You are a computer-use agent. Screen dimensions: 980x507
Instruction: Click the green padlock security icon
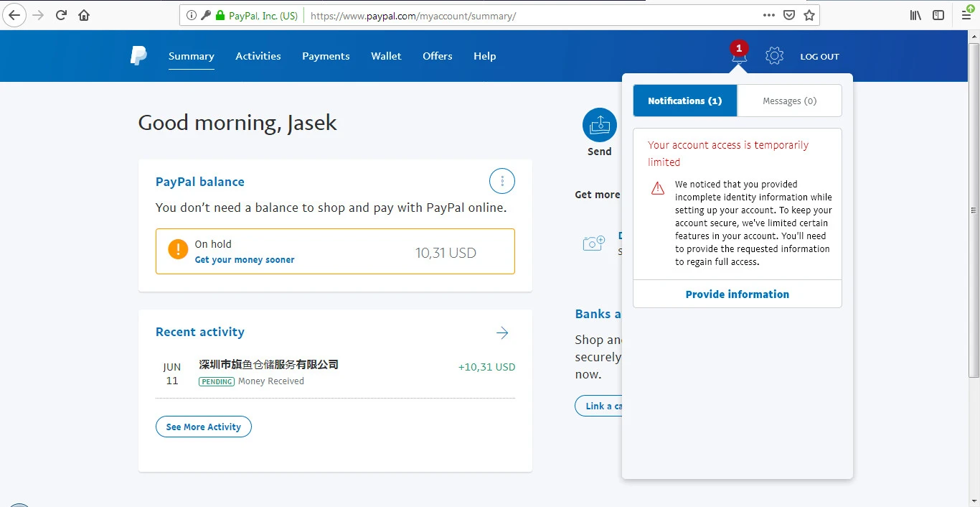[220, 15]
